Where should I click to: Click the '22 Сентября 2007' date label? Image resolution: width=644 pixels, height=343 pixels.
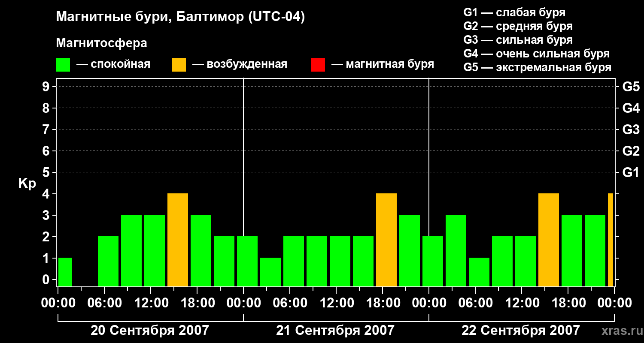coord(520,331)
